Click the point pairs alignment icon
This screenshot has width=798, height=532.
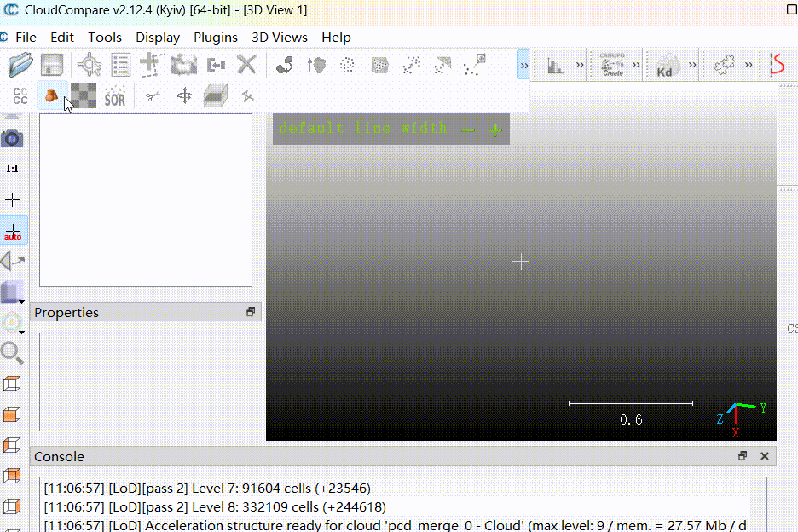point(474,65)
